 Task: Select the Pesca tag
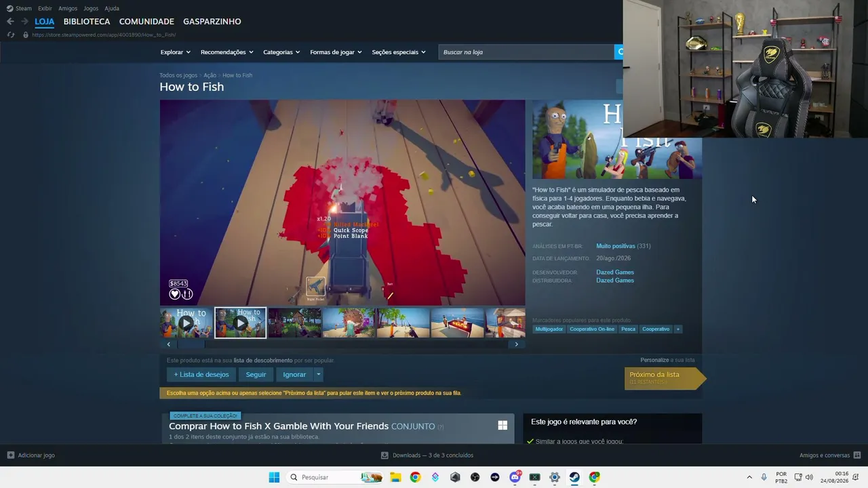coord(629,329)
